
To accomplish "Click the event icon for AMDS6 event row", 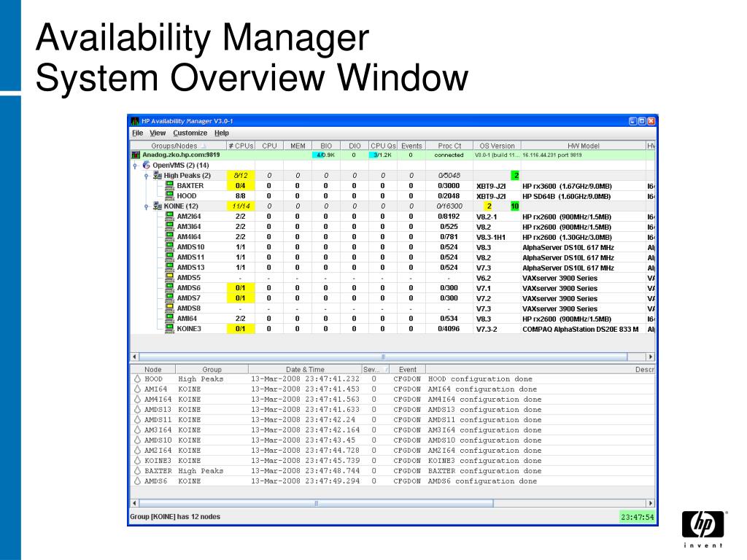I will [x=137, y=481].
